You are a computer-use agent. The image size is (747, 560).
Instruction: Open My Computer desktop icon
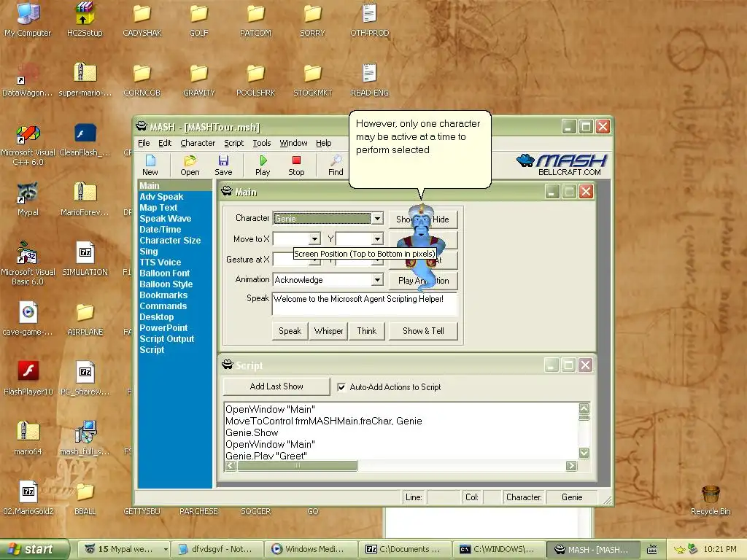28,13
